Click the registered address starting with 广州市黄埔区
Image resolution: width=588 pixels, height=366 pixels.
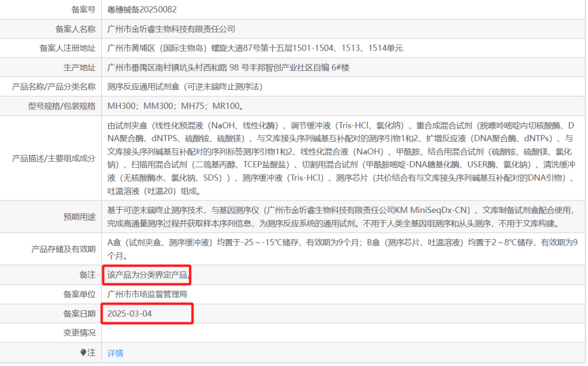coord(255,48)
